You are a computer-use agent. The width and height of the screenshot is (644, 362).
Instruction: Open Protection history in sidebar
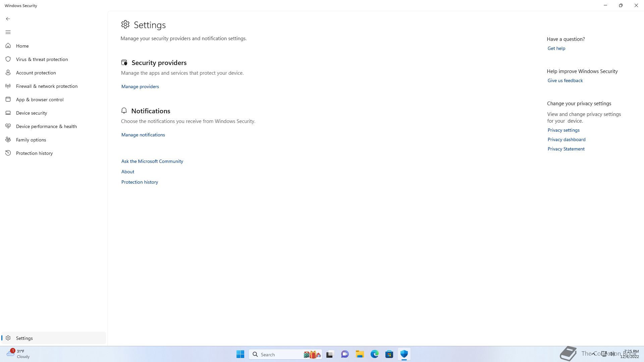[x=34, y=153]
